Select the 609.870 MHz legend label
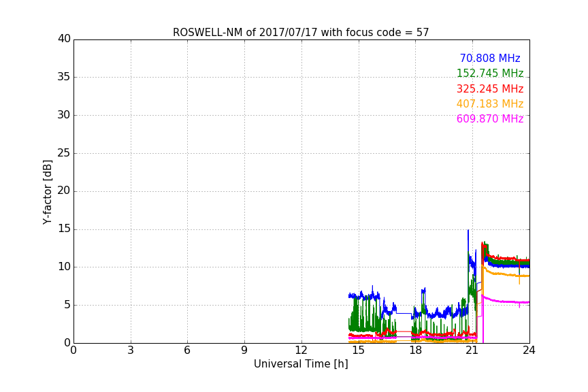Image resolution: width=588 pixels, height=392 pixels. tap(490, 118)
